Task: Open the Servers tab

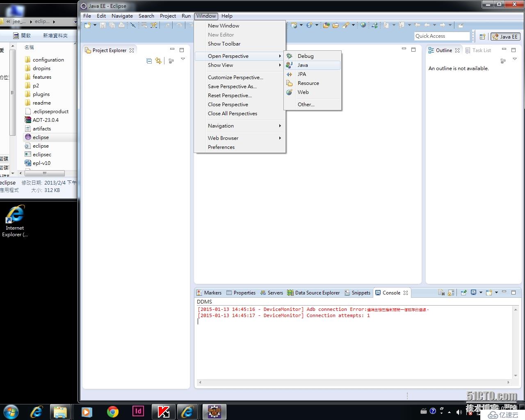Action: coord(272,293)
